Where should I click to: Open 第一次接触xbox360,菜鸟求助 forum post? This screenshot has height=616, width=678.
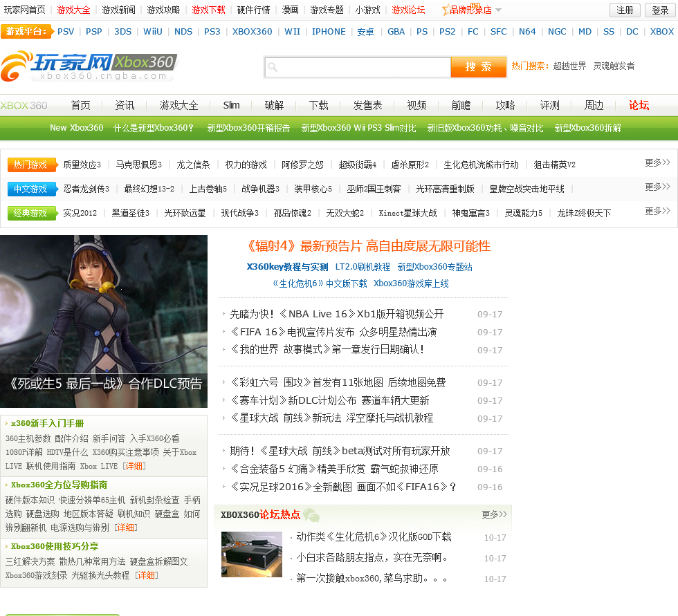372,579
